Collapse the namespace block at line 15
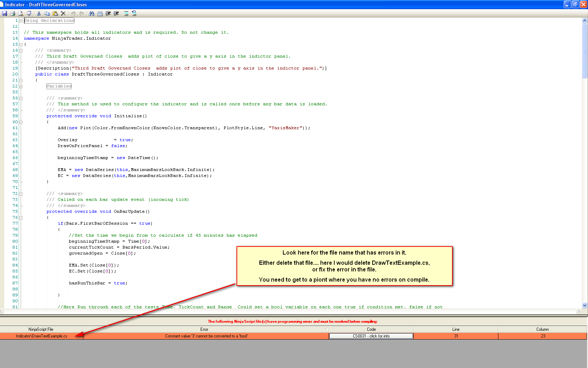Image resolution: width=588 pixels, height=368 pixels. (21, 45)
